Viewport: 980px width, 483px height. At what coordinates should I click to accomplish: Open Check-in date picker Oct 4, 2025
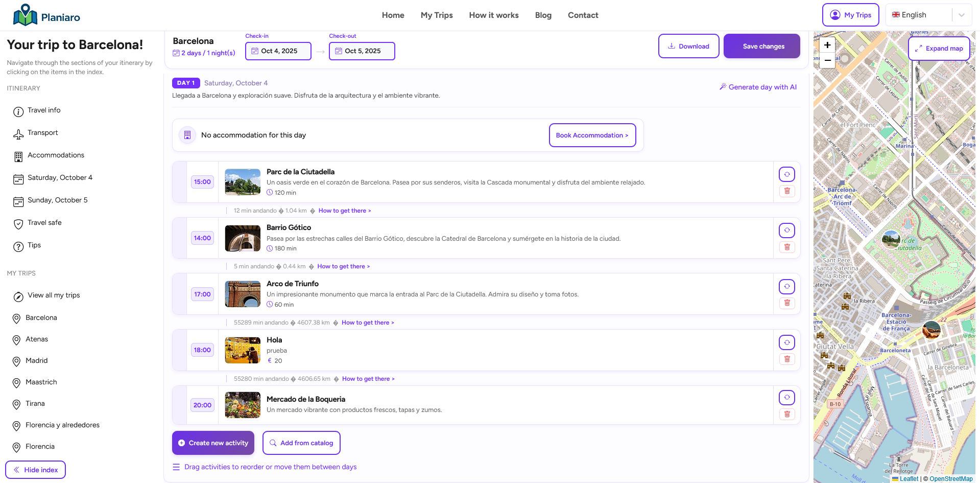(278, 51)
